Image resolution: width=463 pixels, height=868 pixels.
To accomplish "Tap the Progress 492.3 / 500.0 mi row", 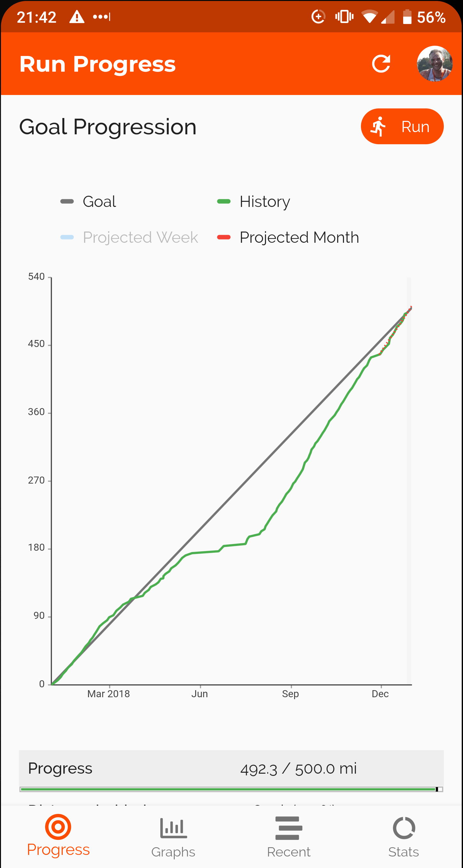I will (231, 769).
